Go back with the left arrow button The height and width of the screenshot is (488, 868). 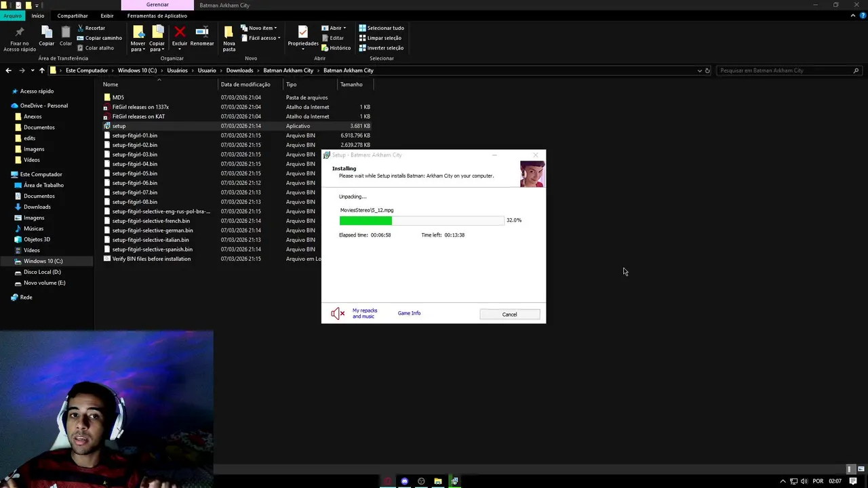8,70
